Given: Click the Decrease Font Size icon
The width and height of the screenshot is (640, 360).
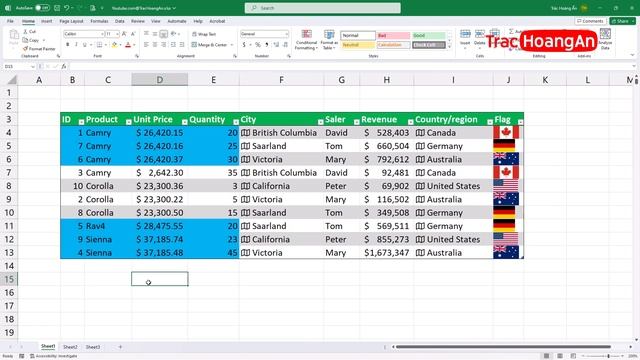Looking at the screenshot, I should (133, 34).
